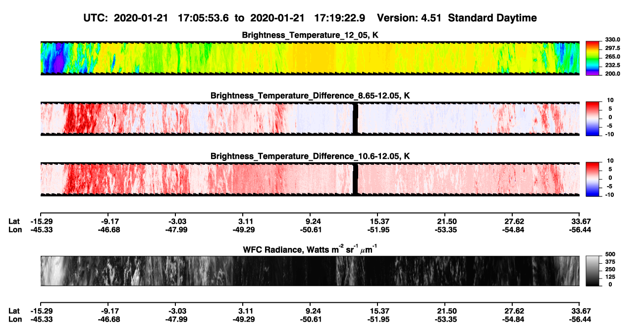This screenshot has height=330, width=644.
Task: Select the Brightness_Temperature_12_05 image strip
Action: [x=310, y=58]
